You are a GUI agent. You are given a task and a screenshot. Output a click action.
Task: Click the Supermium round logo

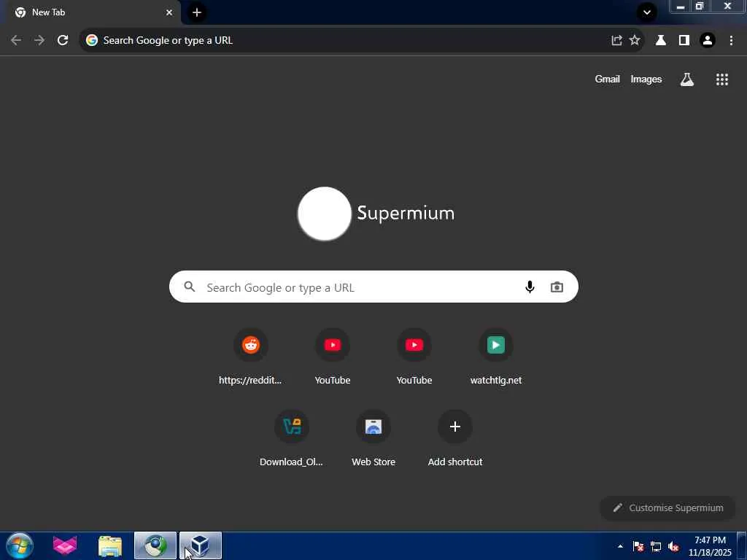click(x=325, y=214)
